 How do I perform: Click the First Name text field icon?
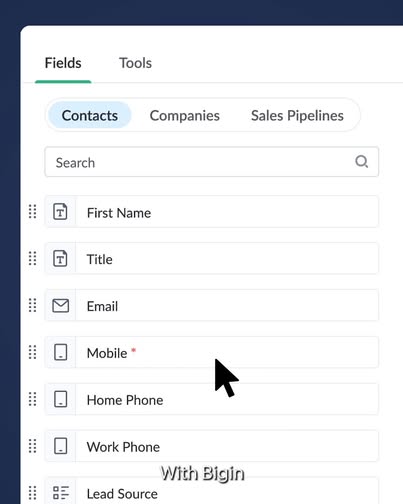click(60, 212)
